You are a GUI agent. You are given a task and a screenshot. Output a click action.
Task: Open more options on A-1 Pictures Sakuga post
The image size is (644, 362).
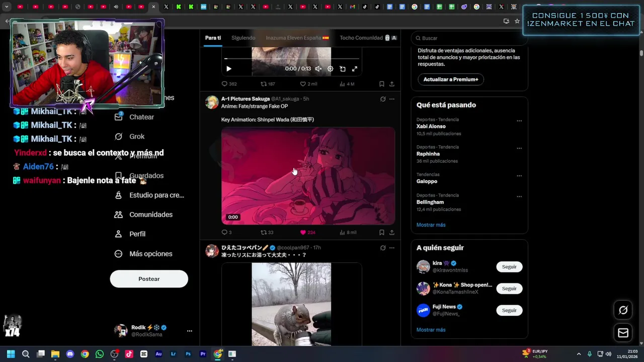(392, 99)
